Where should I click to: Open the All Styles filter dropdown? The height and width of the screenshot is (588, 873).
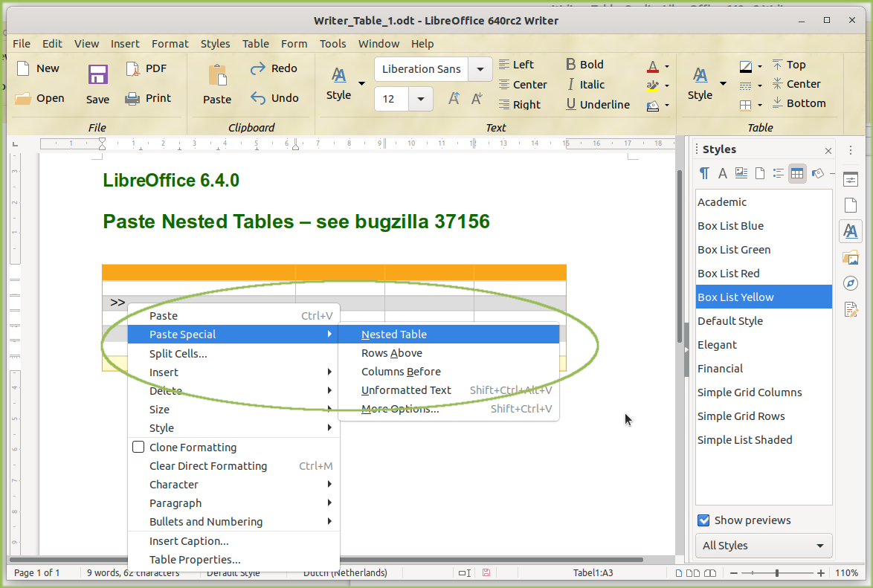[x=763, y=546]
